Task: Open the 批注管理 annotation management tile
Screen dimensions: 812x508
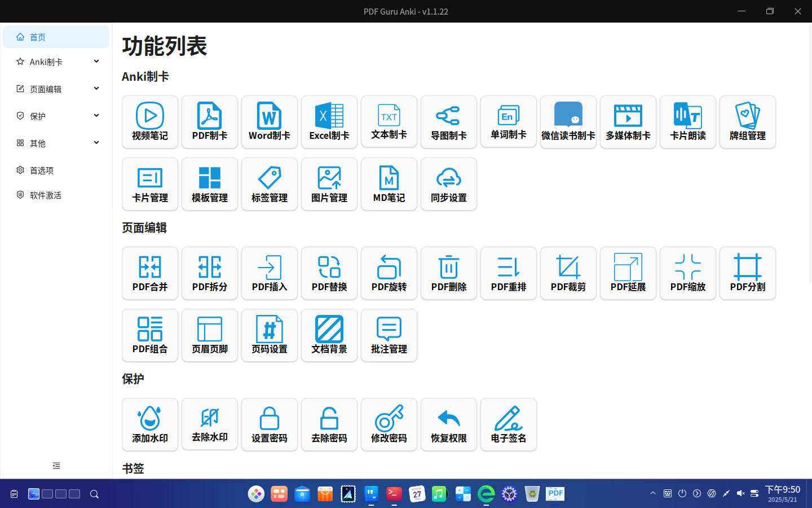Action: click(x=389, y=335)
